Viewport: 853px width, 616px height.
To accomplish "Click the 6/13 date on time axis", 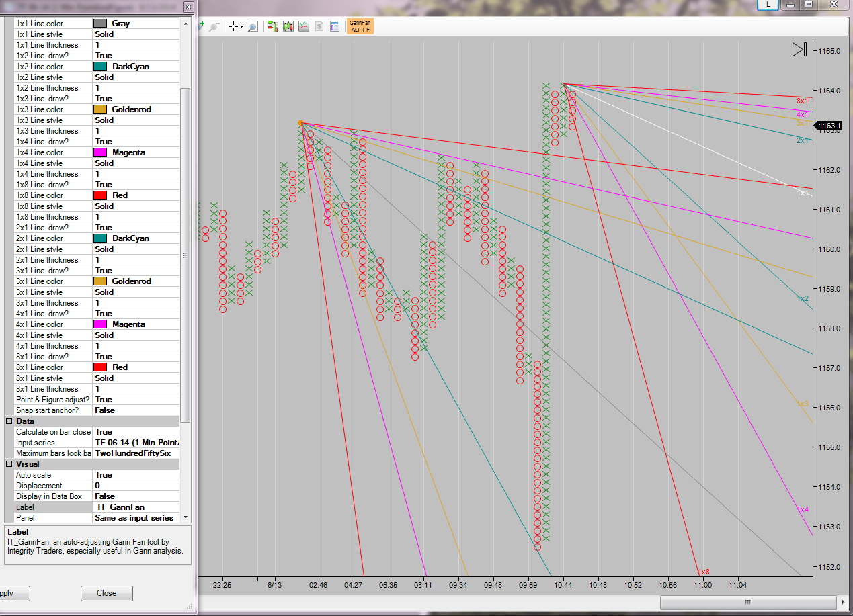I will 274,586.
